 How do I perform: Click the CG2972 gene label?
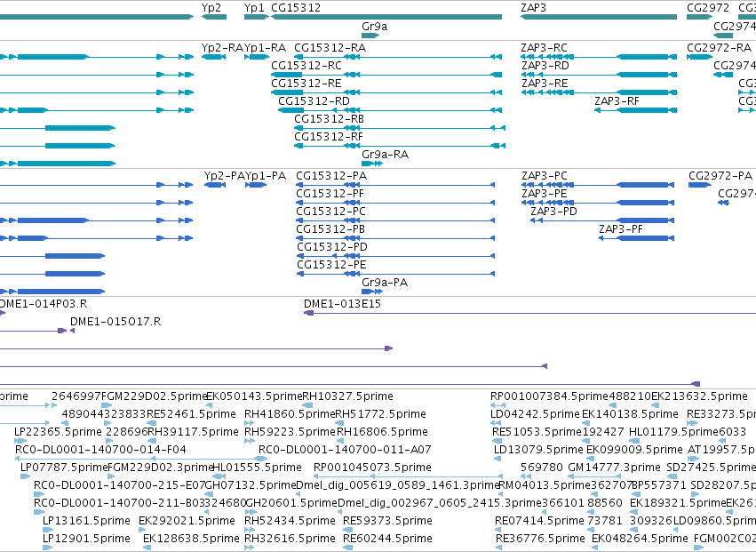point(708,8)
